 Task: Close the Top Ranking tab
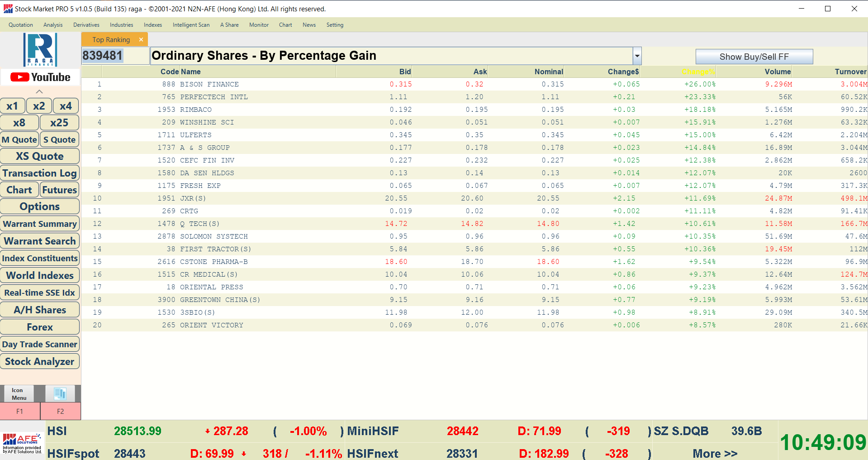pyautogui.click(x=141, y=40)
